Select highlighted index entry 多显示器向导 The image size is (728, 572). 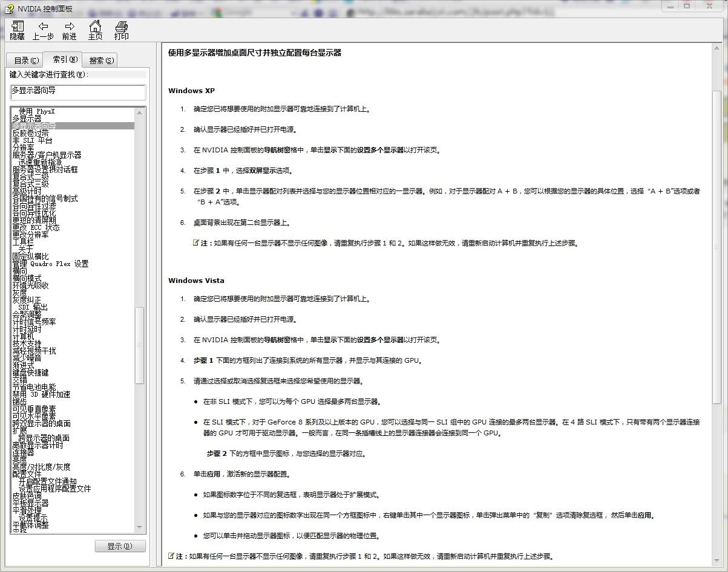[73, 126]
